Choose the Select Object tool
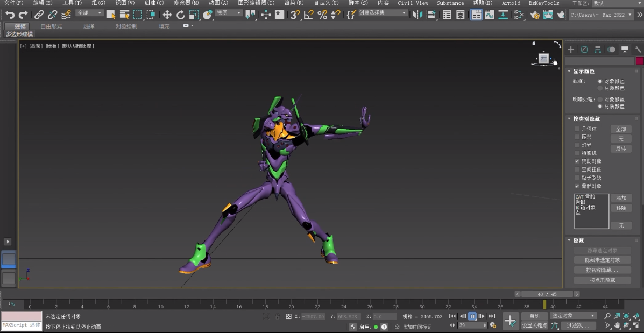The width and height of the screenshot is (644, 333). tap(111, 15)
